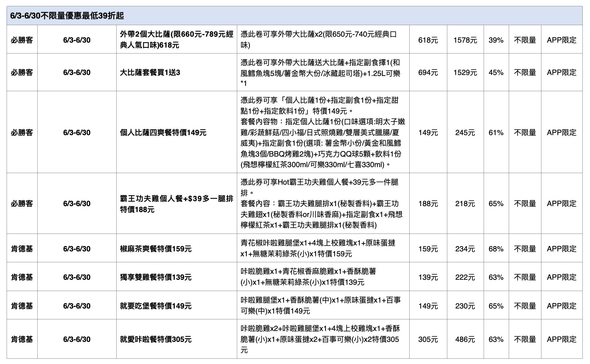The image size is (590, 364).
Task: Click the '68%' discount cell
Action: point(496,249)
